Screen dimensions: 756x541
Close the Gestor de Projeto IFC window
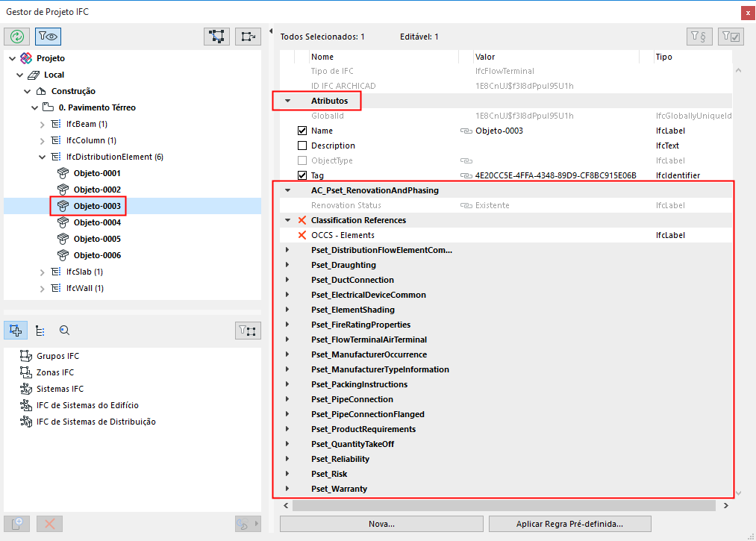748,13
